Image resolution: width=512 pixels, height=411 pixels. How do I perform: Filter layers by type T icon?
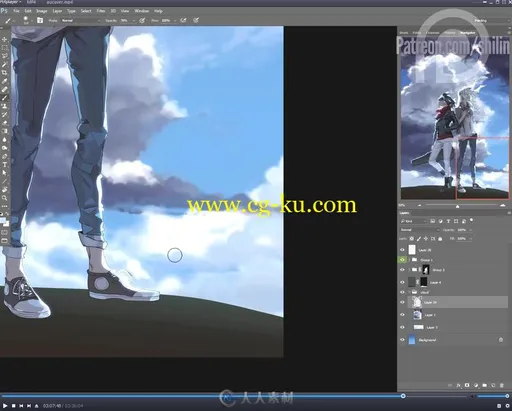pyautogui.click(x=448, y=221)
